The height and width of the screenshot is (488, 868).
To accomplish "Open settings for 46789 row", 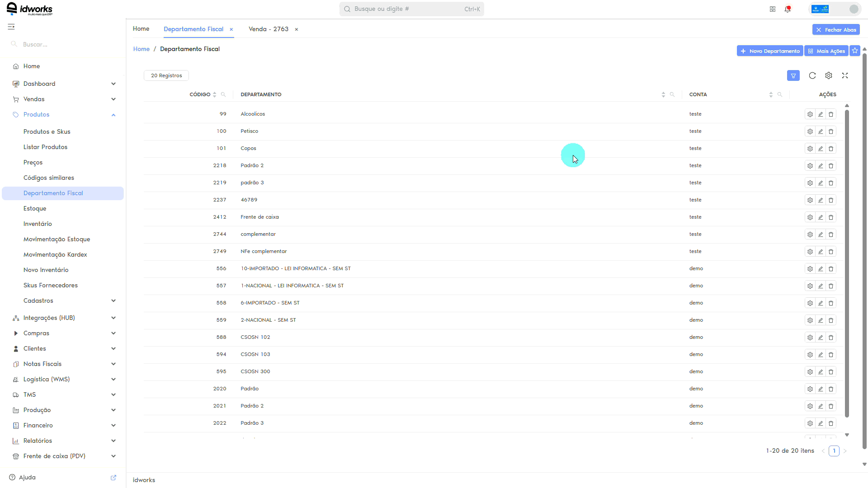I will [x=810, y=200].
